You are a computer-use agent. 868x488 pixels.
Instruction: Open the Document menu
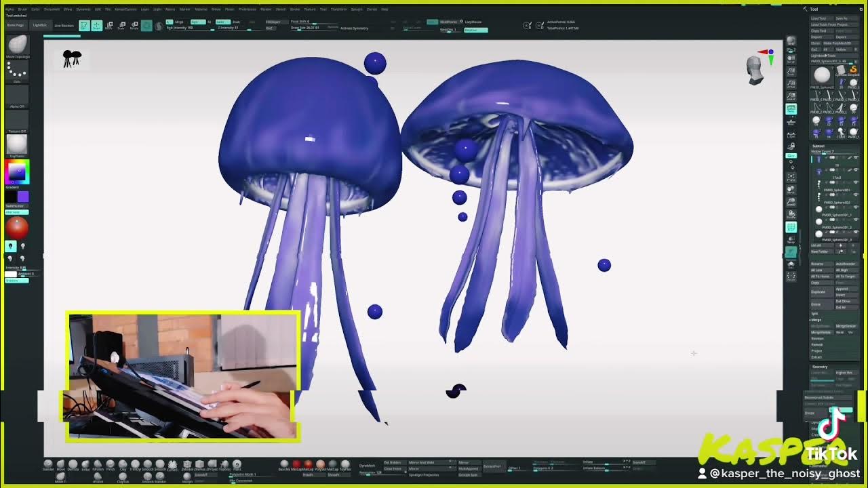(x=52, y=9)
